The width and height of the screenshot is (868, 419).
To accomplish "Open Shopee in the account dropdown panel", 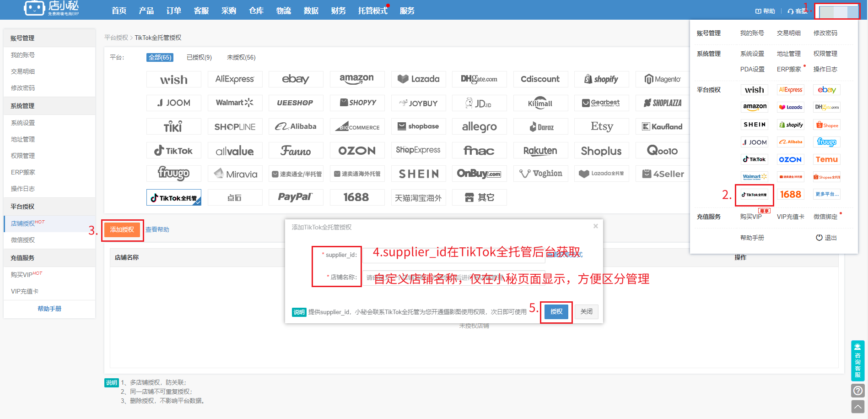I will pos(827,125).
